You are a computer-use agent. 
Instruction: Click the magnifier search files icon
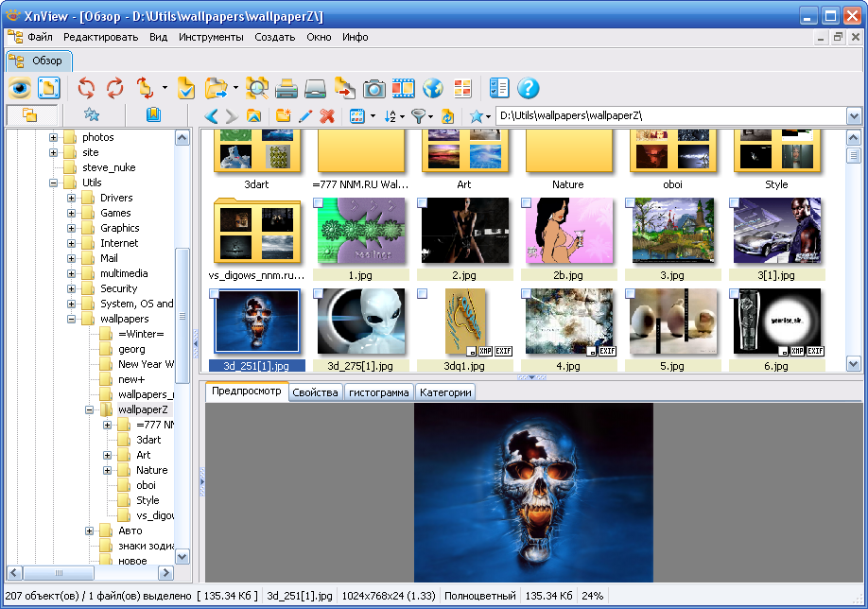(257, 89)
